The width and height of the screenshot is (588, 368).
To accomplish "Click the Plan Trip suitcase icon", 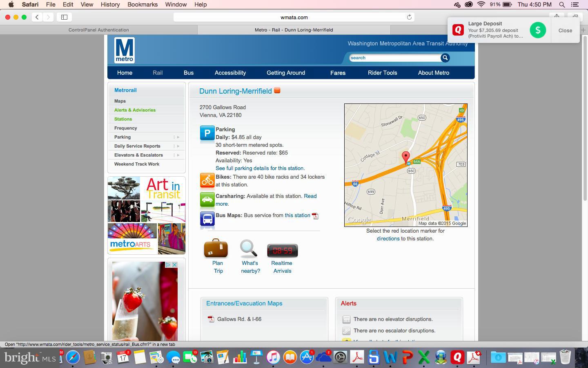I will tap(216, 248).
